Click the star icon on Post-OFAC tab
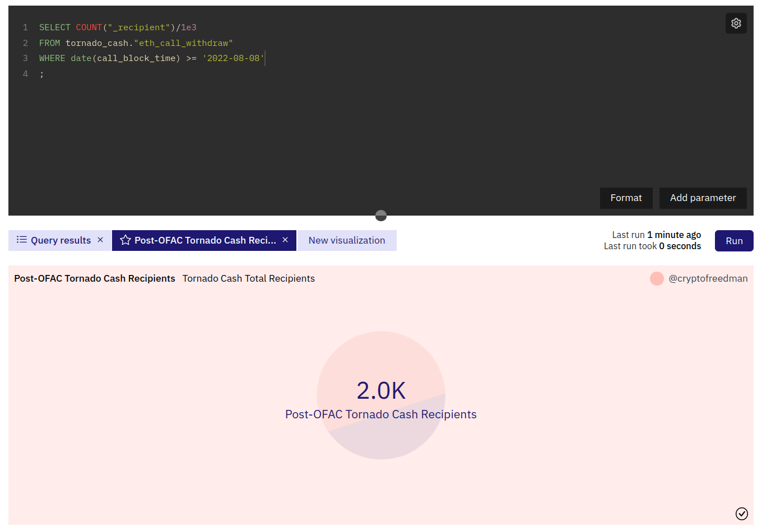Viewport: 762px width, 532px height. tap(126, 240)
